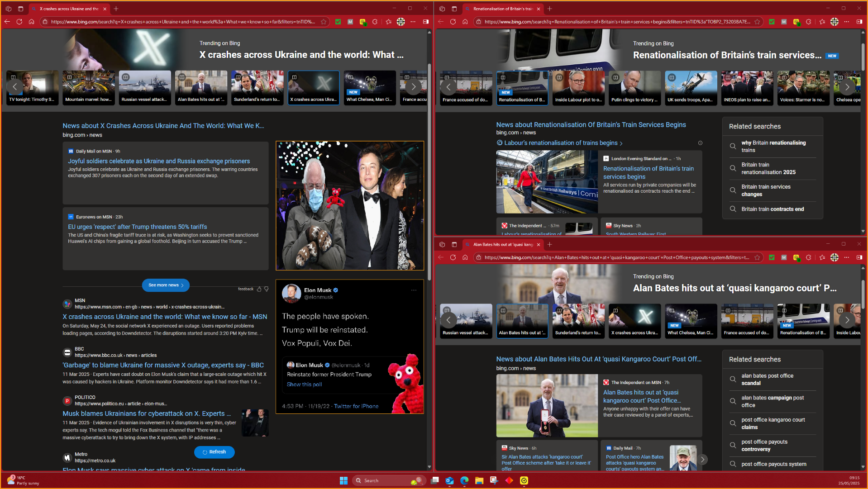Open Politico 'Musk blames Ukrainians' result
This screenshot has height=489, width=868.
(x=147, y=413)
